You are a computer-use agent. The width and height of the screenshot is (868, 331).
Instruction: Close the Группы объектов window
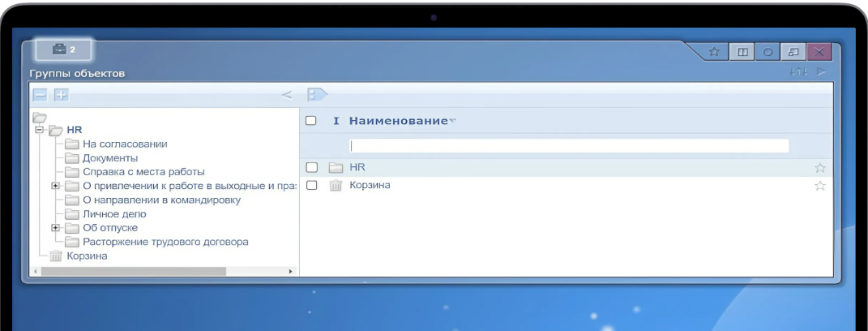tap(820, 52)
